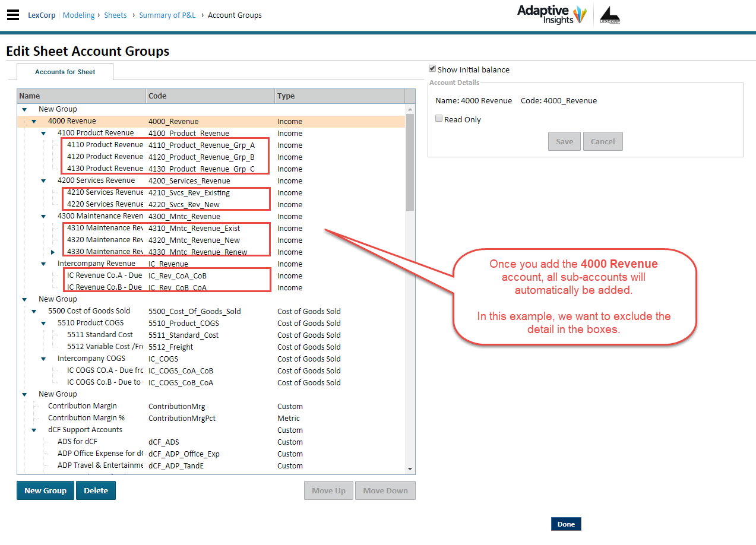The height and width of the screenshot is (545, 756).
Task: Click the Metric type cell
Action: 289,418
